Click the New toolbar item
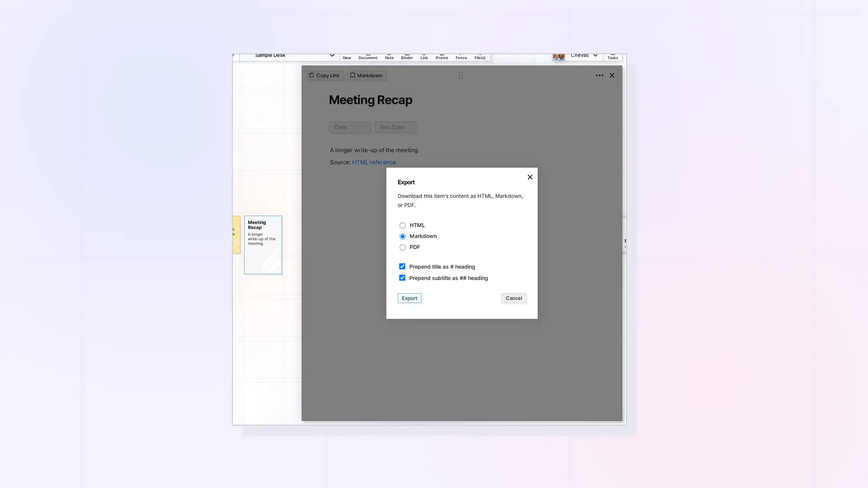 (x=347, y=56)
